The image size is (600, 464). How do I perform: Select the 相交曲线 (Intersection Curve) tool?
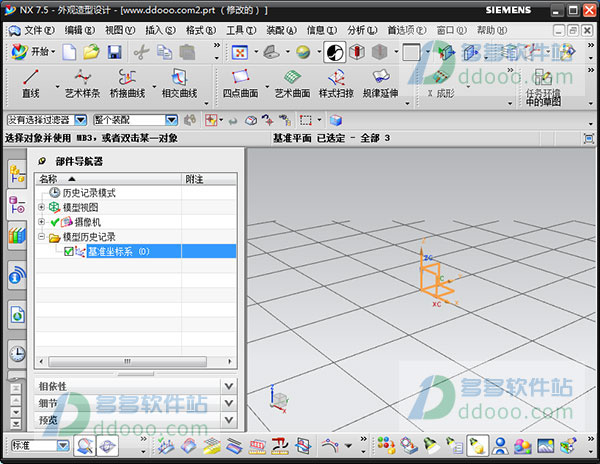point(179,84)
